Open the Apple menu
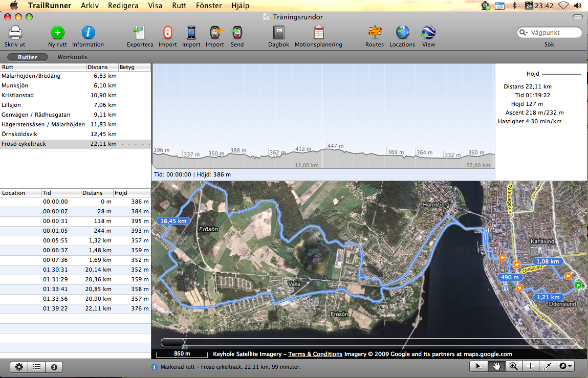The width and height of the screenshot is (588, 378). [x=14, y=5]
